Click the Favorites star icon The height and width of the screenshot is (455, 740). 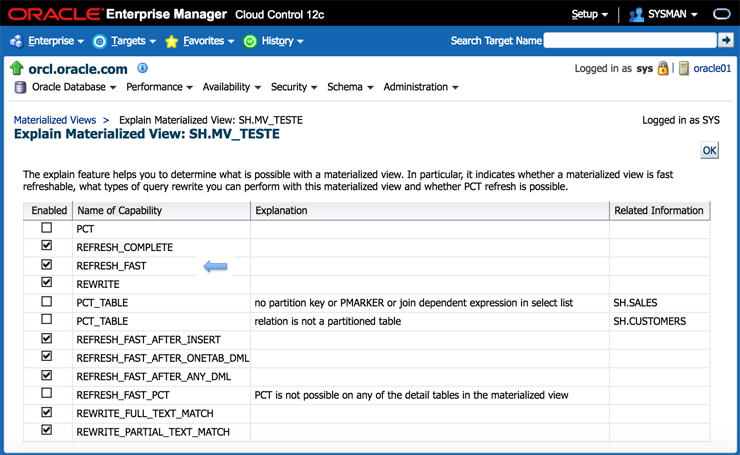[x=172, y=41]
